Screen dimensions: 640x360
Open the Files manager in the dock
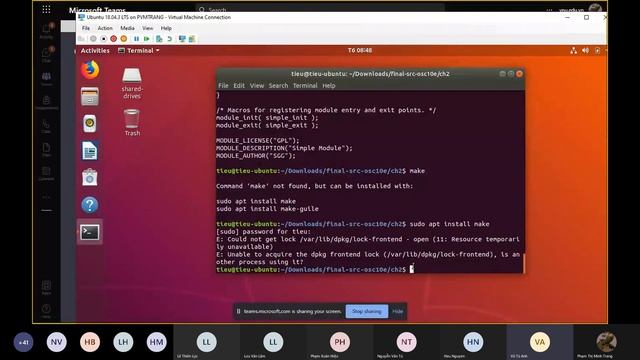click(x=90, y=97)
